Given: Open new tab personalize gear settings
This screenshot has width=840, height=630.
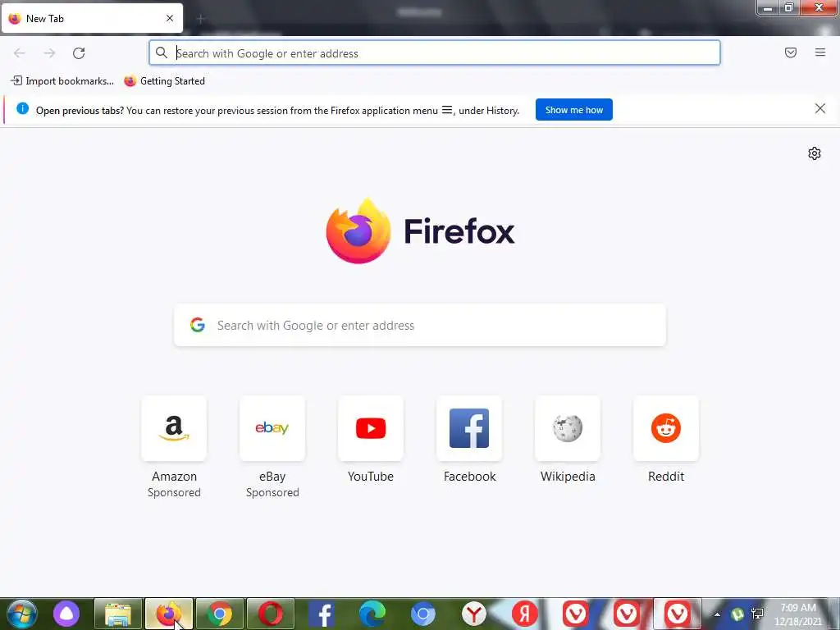Looking at the screenshot, I should 815,153.
